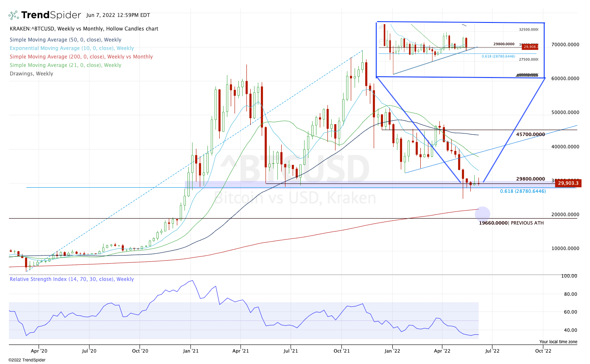Click the 45700.0000 horizontal level label
590x364 pixels.
click(530, 134)
